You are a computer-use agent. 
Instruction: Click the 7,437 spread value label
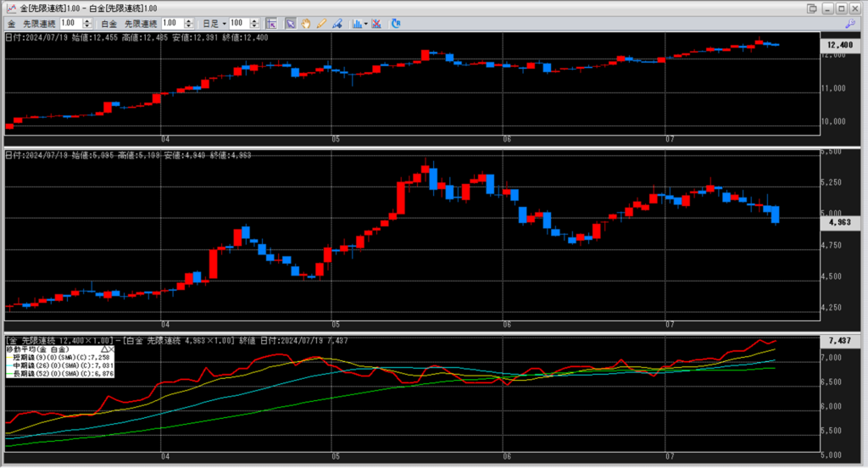(840, 341)
